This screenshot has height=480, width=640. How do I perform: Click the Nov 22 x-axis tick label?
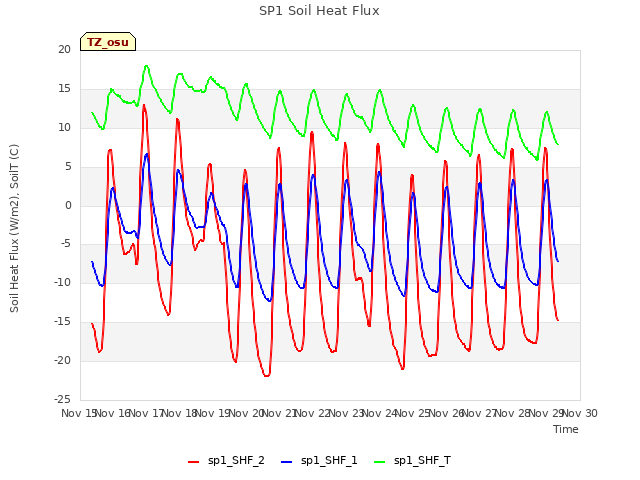point(313,413)
